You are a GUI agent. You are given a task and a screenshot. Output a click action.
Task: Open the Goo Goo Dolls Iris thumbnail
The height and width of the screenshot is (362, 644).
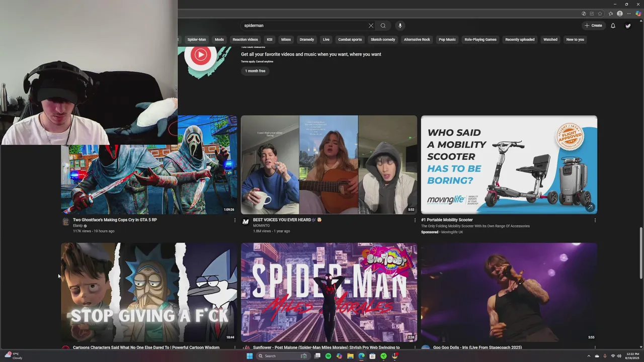[x=509, y=292]
